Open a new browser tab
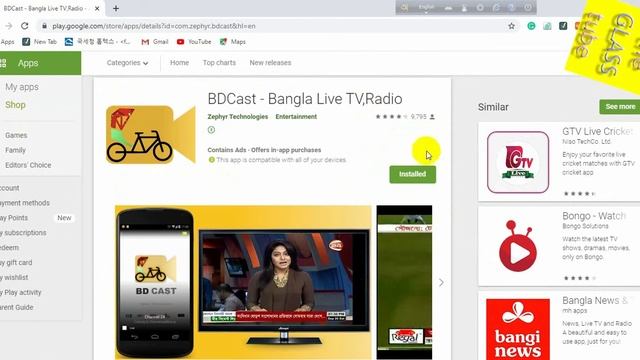Image resolution: width=640 pixels, height=360 pixels. tap(116, 8)
